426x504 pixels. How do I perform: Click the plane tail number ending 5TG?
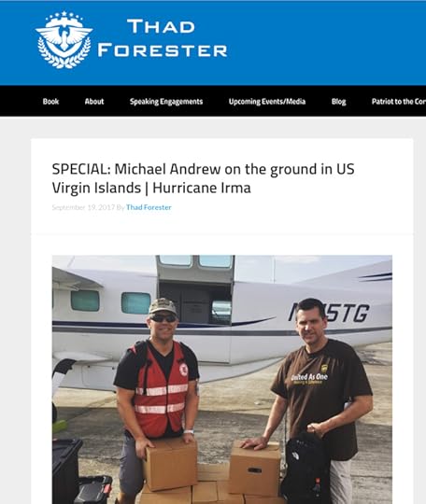click(329, 313)
